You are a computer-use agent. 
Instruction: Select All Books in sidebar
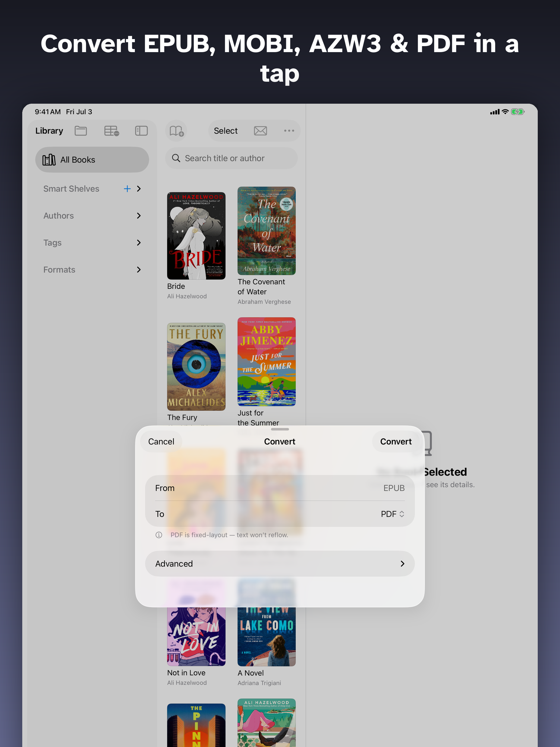pos(92,160)
